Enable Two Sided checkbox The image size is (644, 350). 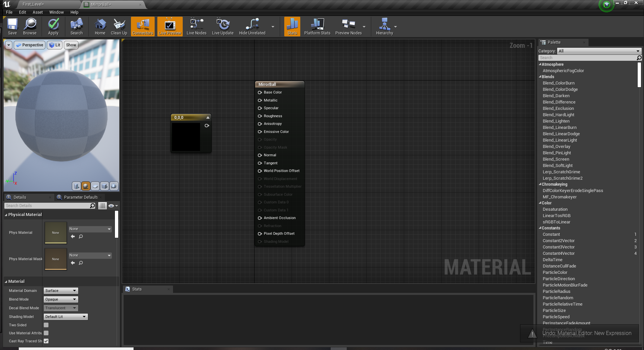pos(46,325)
